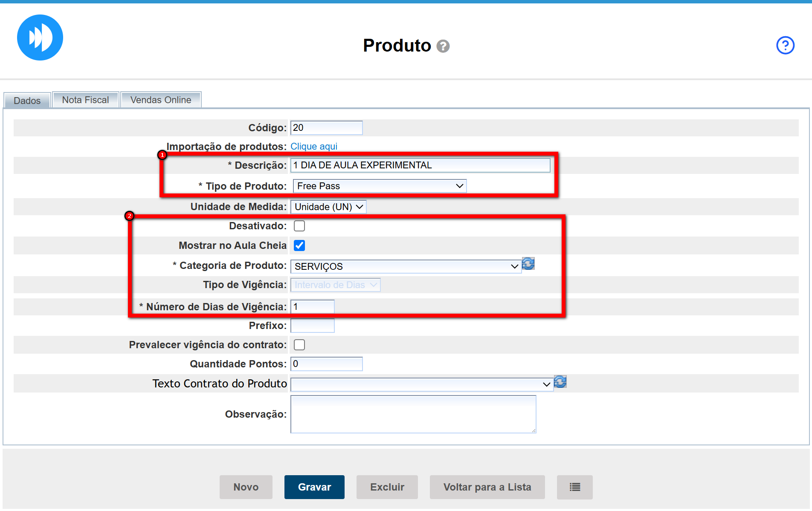Click the Voltar para a Lista button
Screen dimensions: 812x511
coord(487,487)
